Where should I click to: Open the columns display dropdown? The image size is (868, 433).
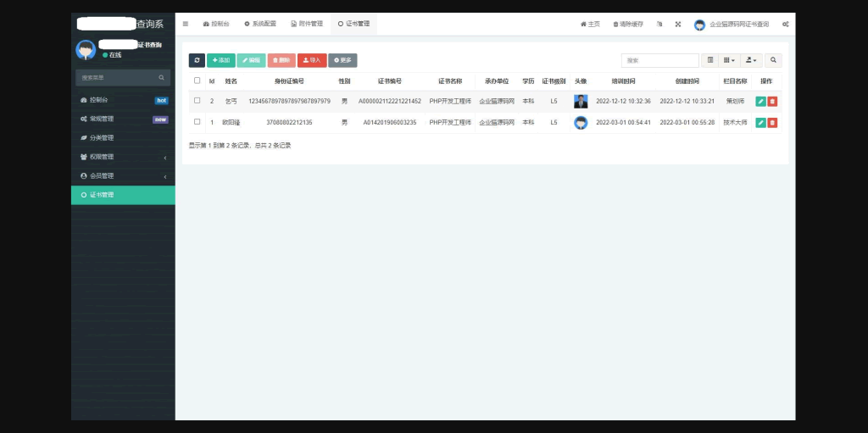729,60
